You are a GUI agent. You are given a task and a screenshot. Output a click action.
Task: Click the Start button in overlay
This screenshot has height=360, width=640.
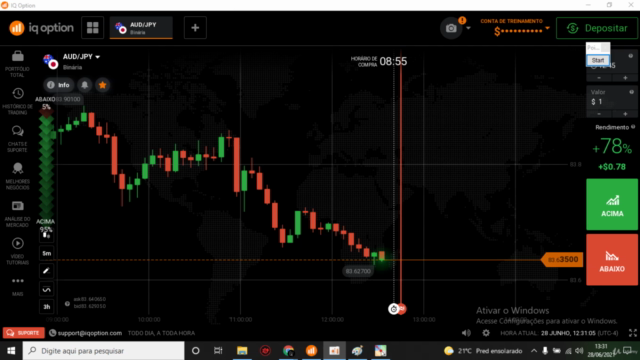point(598,60)
